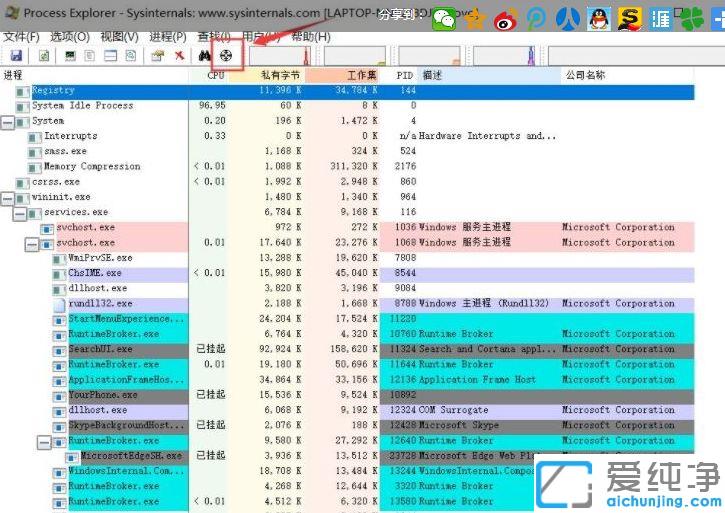Open the second toolbar mini graph
This screenshot has height=513, width=725.
point(355,56)
